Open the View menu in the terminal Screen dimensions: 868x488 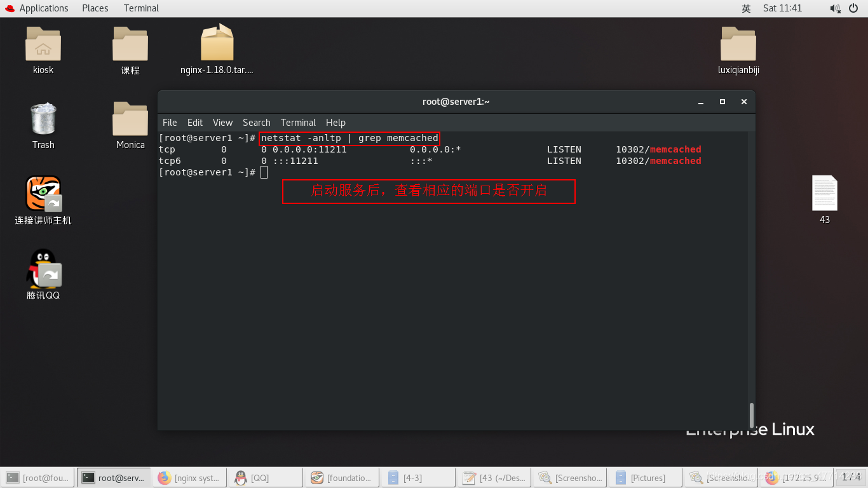point(222,123)
